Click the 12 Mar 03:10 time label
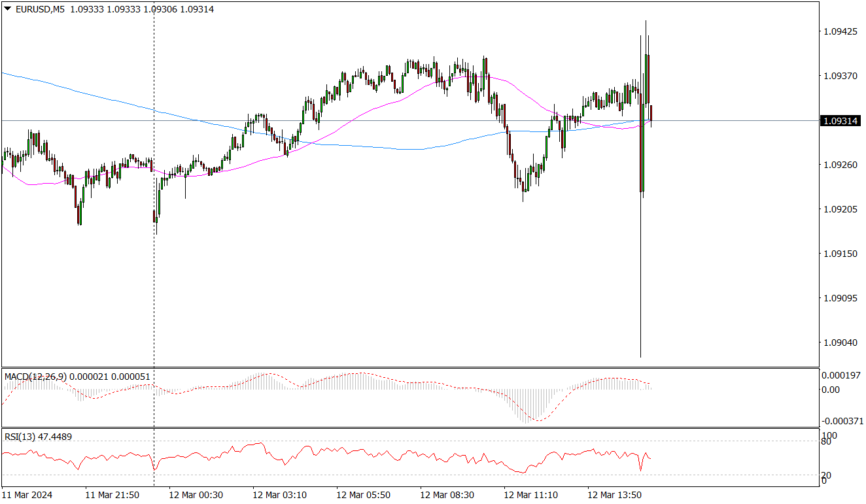Image resolution: width=866 pixels, height=504 pixels. click(279, 495)
